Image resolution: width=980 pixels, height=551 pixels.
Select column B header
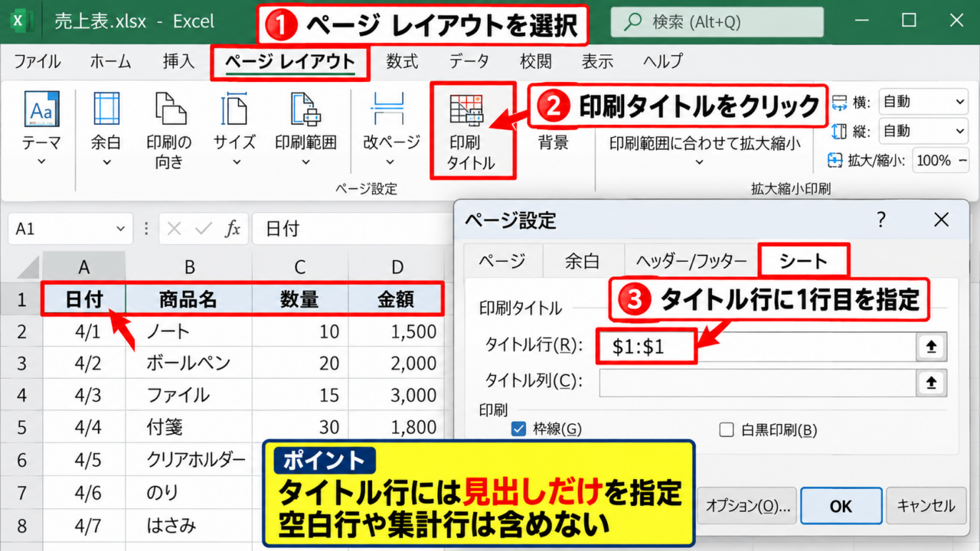(189, 267)
